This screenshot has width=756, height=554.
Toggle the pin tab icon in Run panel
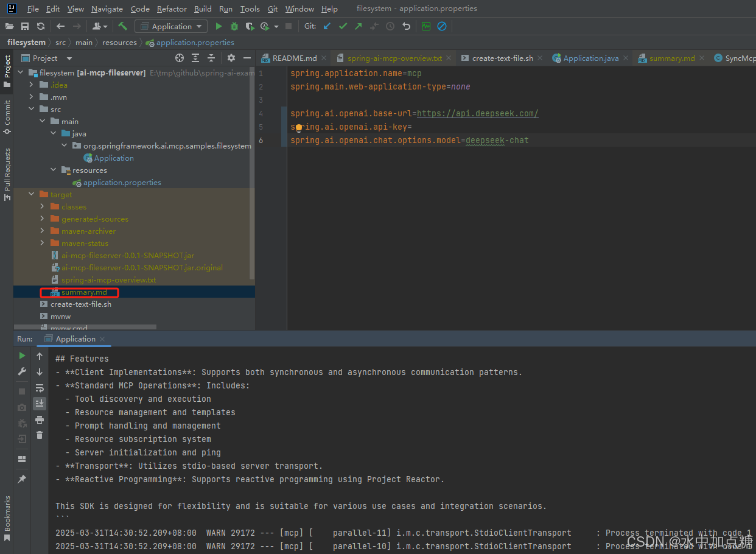[x=22, y=479]
